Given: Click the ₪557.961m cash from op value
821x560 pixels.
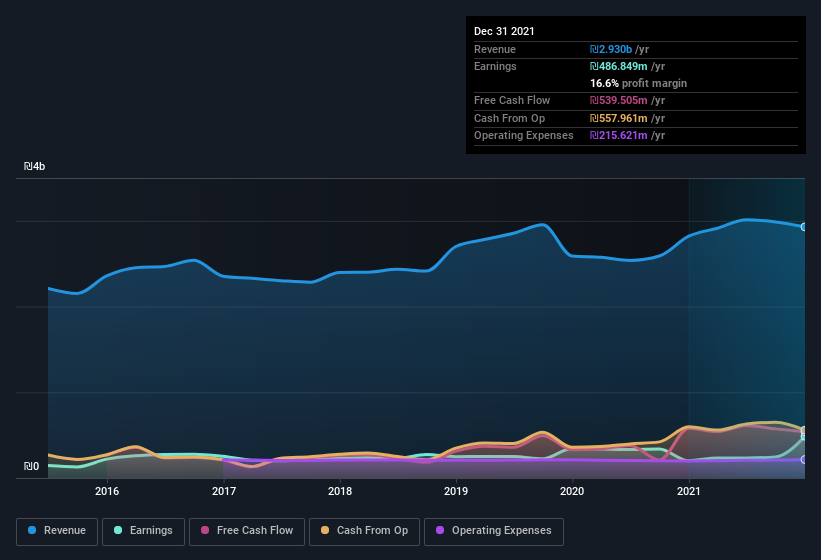Looking at the screenshot, I should pos(618,118).
